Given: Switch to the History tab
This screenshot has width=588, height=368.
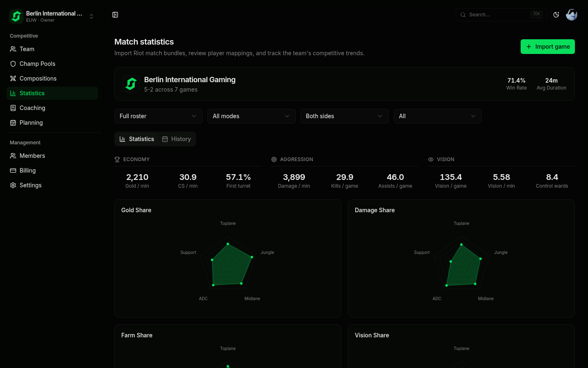Looking at the screenshot, I should click(176, 139).
